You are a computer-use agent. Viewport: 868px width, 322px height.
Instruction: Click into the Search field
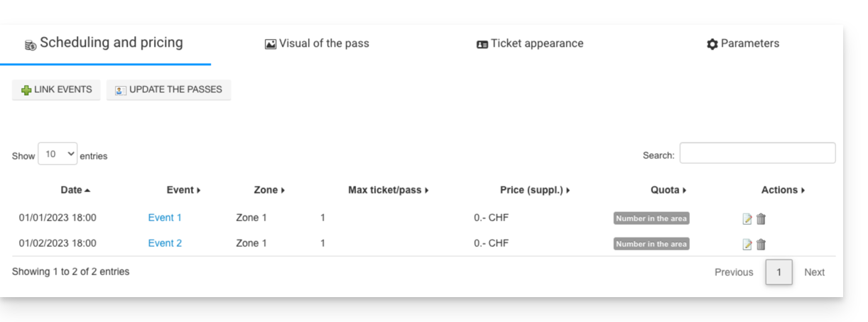click(x=757, y=154)
